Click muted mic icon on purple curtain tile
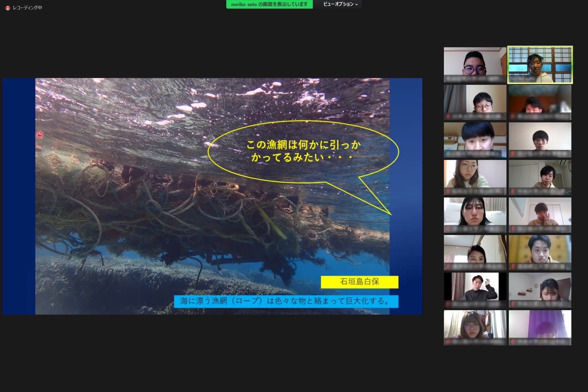The image size is (588, 392). click(x=513, y=342)
